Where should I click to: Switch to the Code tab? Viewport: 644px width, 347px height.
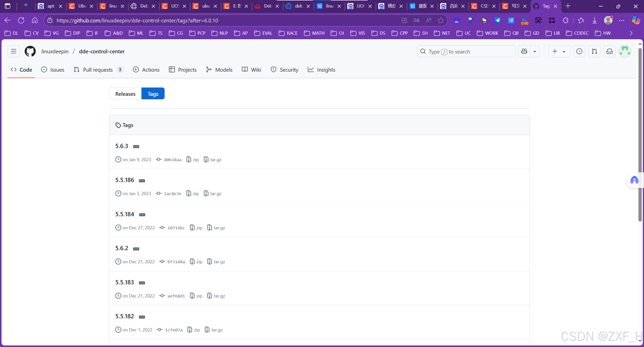point(21,70)
